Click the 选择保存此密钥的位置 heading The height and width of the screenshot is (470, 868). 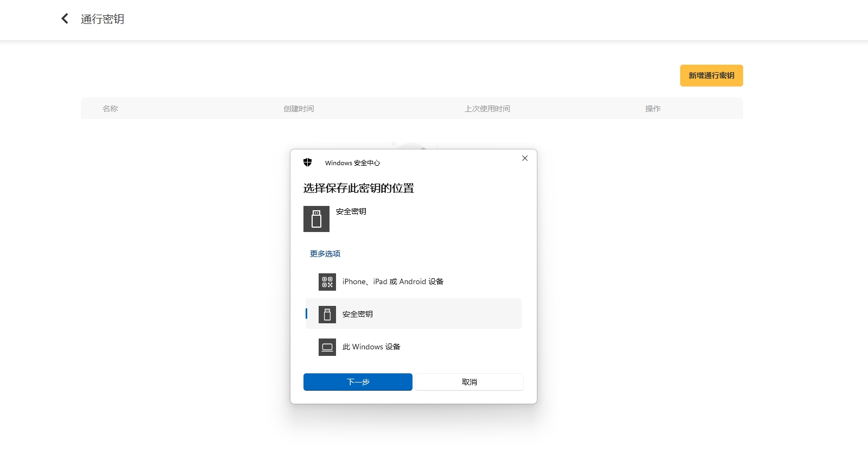click(x=358, y=189)
